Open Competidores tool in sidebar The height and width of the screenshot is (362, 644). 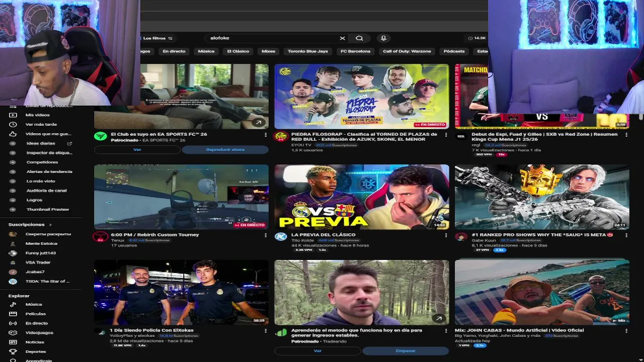tap(42, 162)
